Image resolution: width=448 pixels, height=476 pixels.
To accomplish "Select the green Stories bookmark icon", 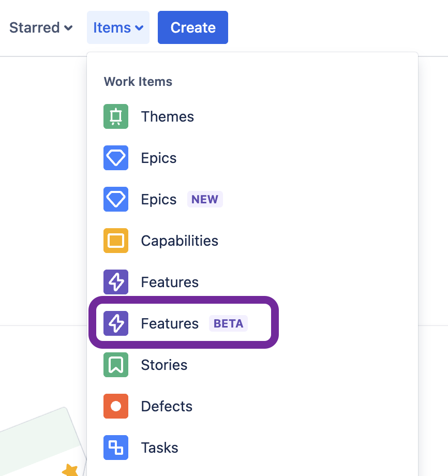I will (116, 365).
